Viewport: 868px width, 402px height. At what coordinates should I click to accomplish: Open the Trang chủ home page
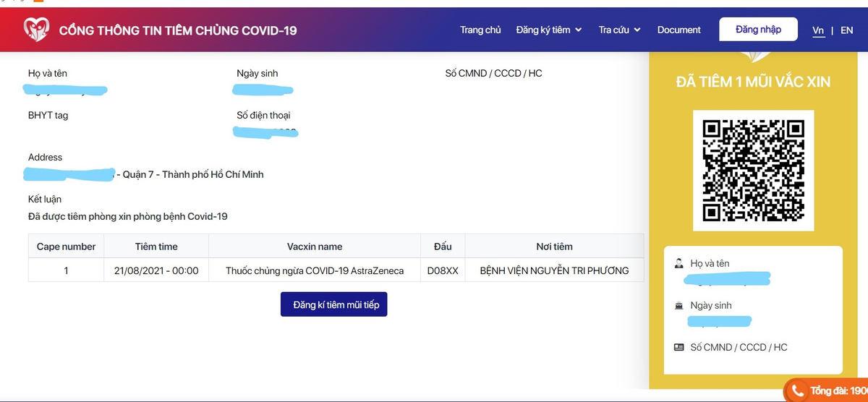tap(480, 30)
